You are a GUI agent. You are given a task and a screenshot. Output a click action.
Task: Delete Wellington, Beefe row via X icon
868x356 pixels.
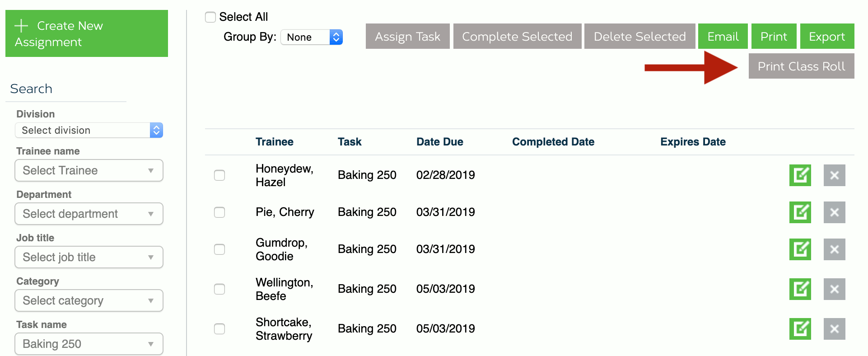834,289
